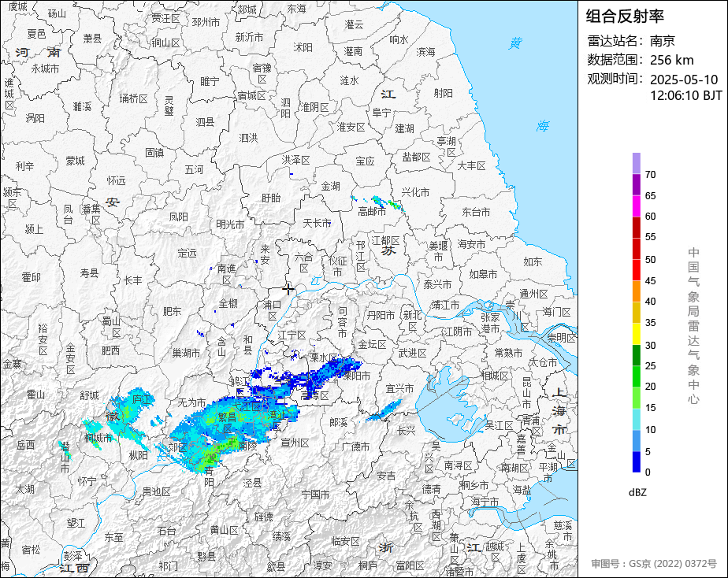Click the 无为市 map label
This screenshot has height=578, width=728.
191,402
